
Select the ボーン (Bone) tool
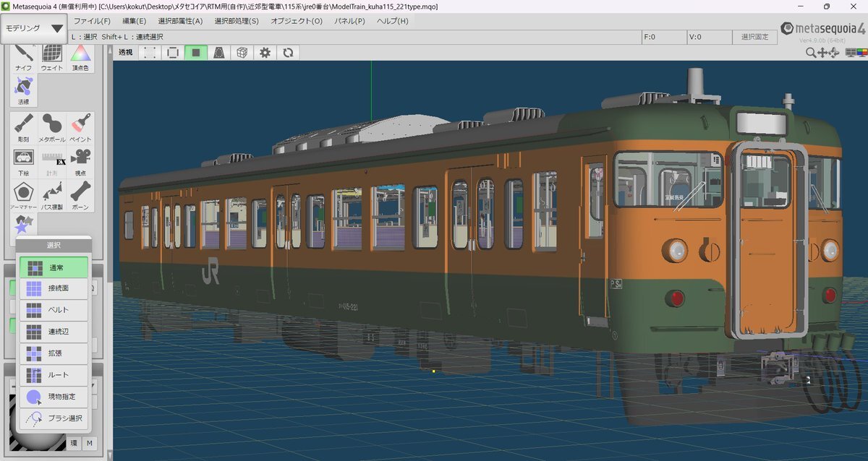tap(80, 196)
